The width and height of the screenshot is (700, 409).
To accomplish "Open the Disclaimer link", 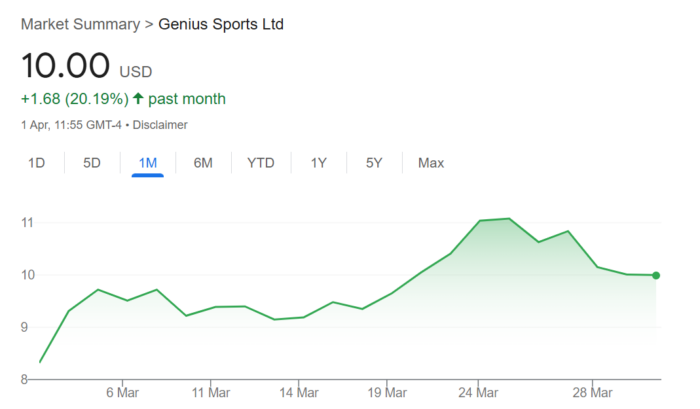I will point(159,125).
